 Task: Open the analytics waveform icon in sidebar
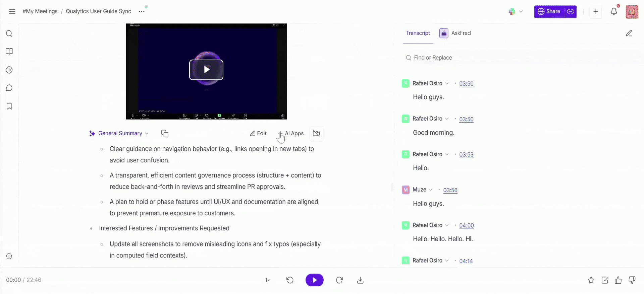[9, 70]
